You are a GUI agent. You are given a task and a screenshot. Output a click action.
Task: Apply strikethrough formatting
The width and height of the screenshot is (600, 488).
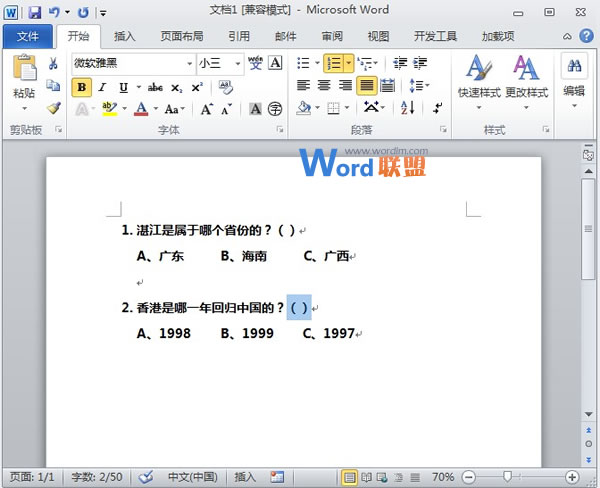click(x=155, y=88)
